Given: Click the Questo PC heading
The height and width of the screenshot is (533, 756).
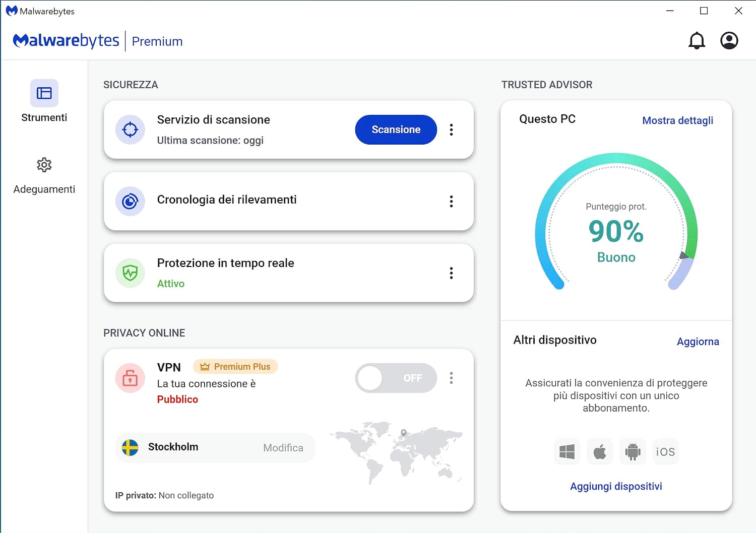Looking at the screenshot, I should 547,119.
